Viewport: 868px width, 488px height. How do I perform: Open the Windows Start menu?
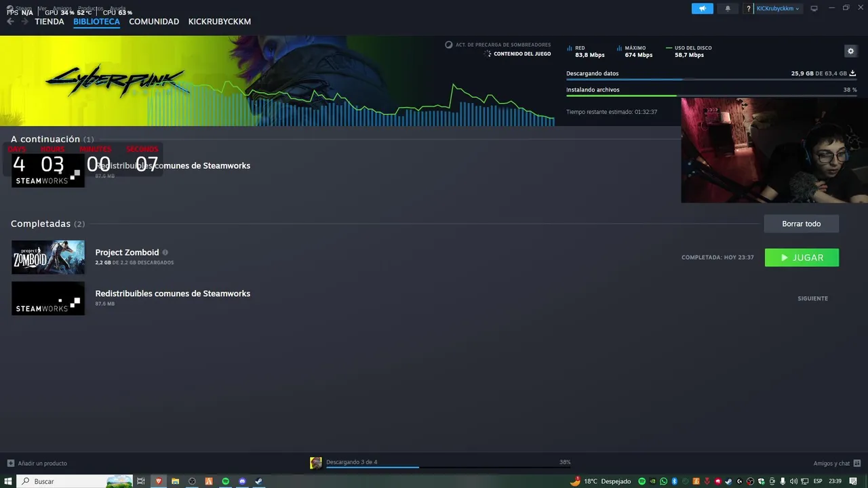coord(8,481)
